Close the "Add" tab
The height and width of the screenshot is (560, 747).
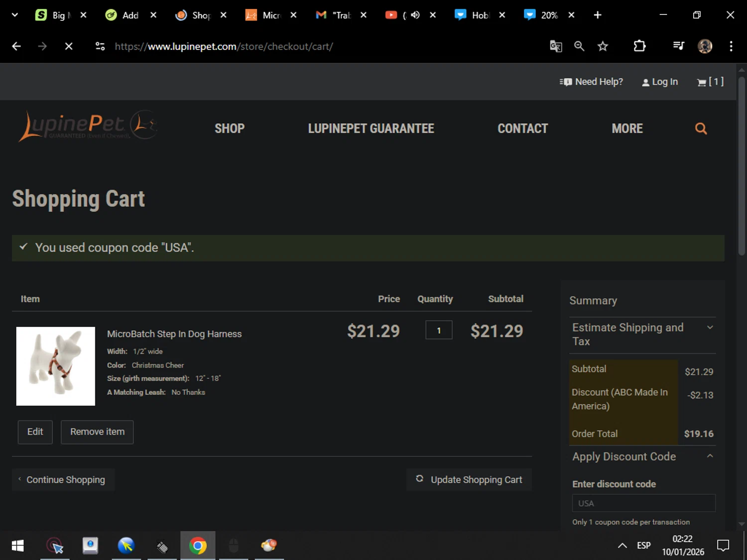(x=153, y=15)
